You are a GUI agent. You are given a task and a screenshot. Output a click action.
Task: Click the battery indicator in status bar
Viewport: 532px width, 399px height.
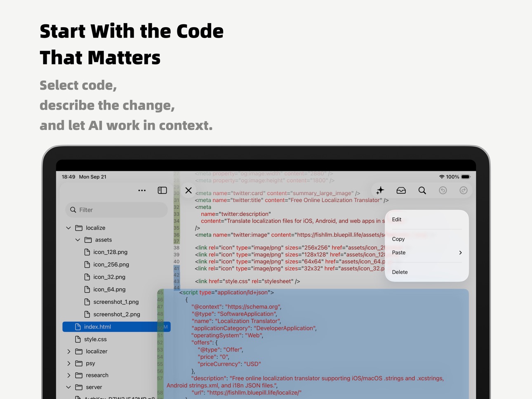coord(466,177)
